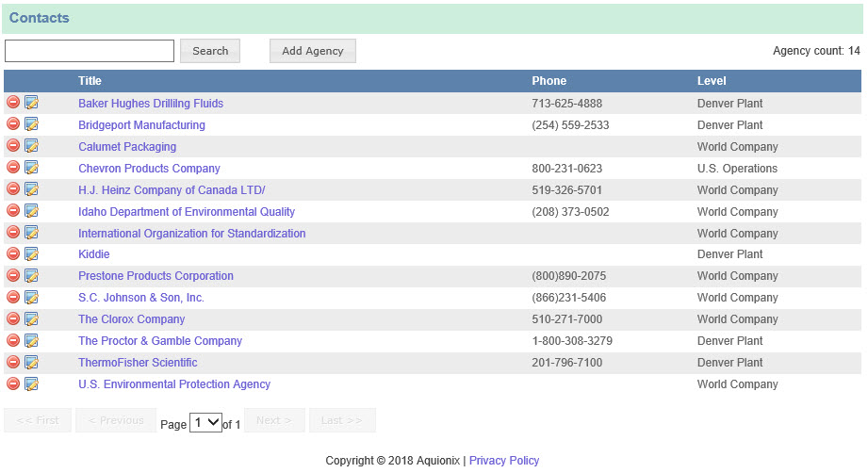Click the Last page button
Viewport: 868px width, 473px height.
pos(342,420)
